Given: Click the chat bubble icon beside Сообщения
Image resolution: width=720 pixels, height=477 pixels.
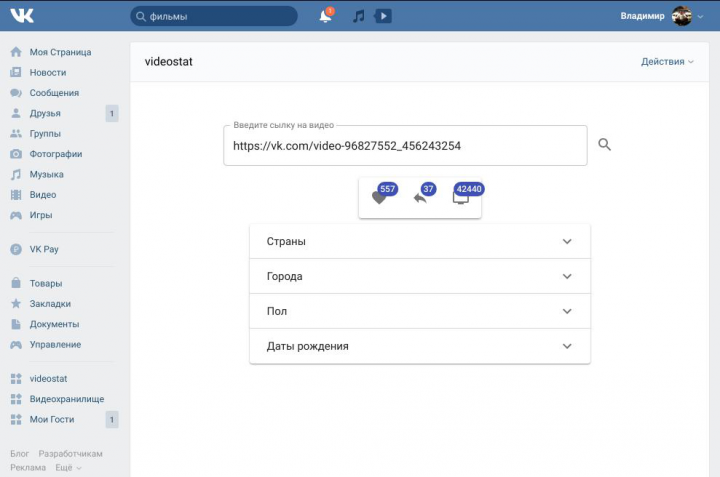Looking at the screenshot, I should point(16,93).
